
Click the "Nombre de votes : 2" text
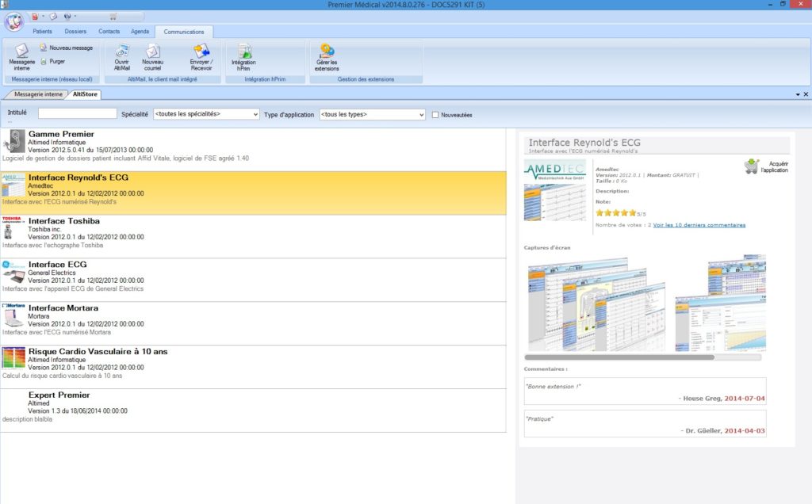click(623, 225)
